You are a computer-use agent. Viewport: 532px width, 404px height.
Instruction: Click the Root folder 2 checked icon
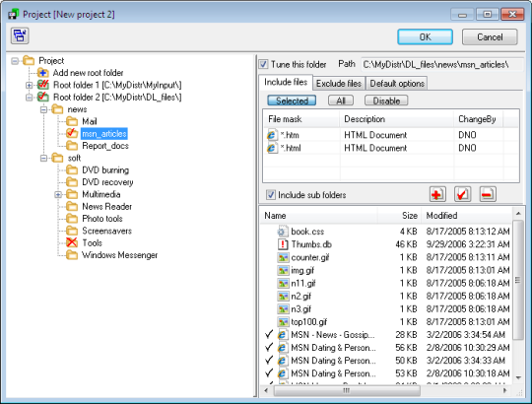[x=43, y=97]
